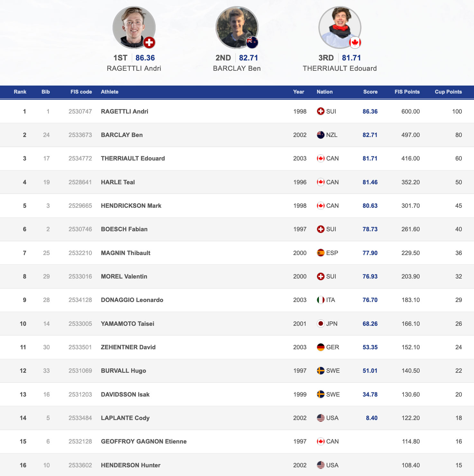474x476 pixels.
Task: Click Japan flag icon in Yamamoto's row
Action: [321, 324]
